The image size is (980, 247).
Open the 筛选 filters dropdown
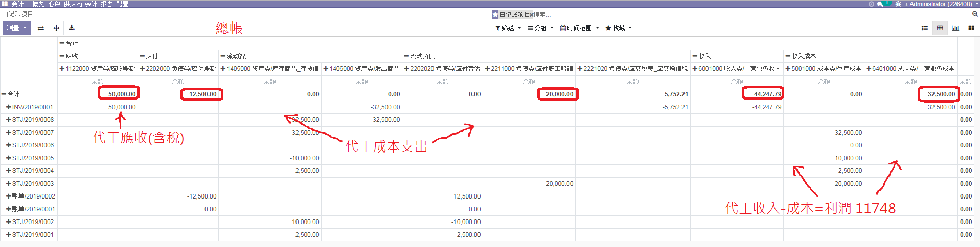508,28
